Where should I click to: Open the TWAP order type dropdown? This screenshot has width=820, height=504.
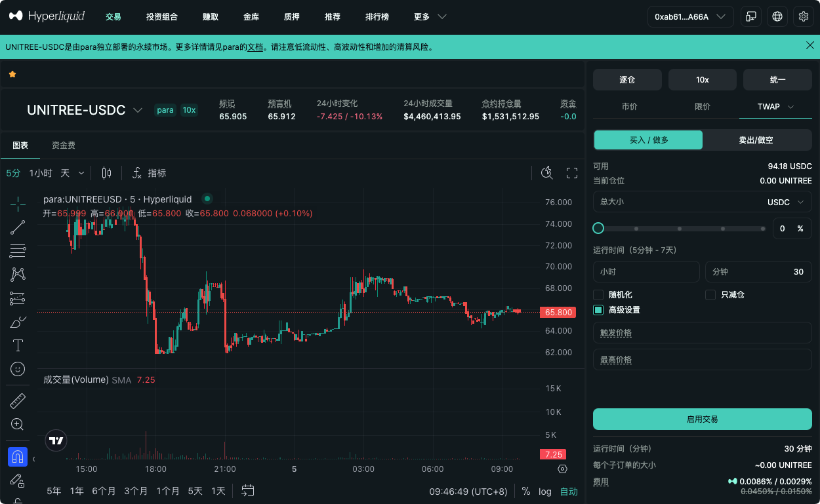point(776,107)
